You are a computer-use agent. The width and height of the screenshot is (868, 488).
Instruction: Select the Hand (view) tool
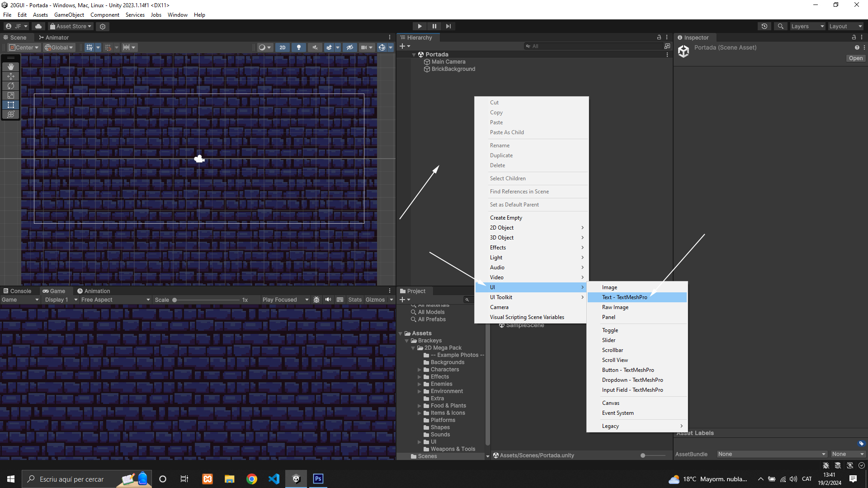(11, 66)
